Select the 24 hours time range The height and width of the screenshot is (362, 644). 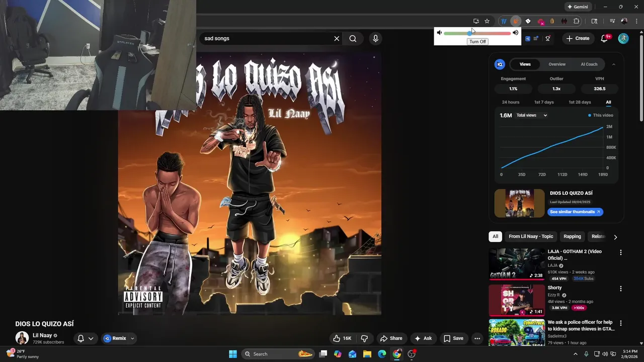510,102
